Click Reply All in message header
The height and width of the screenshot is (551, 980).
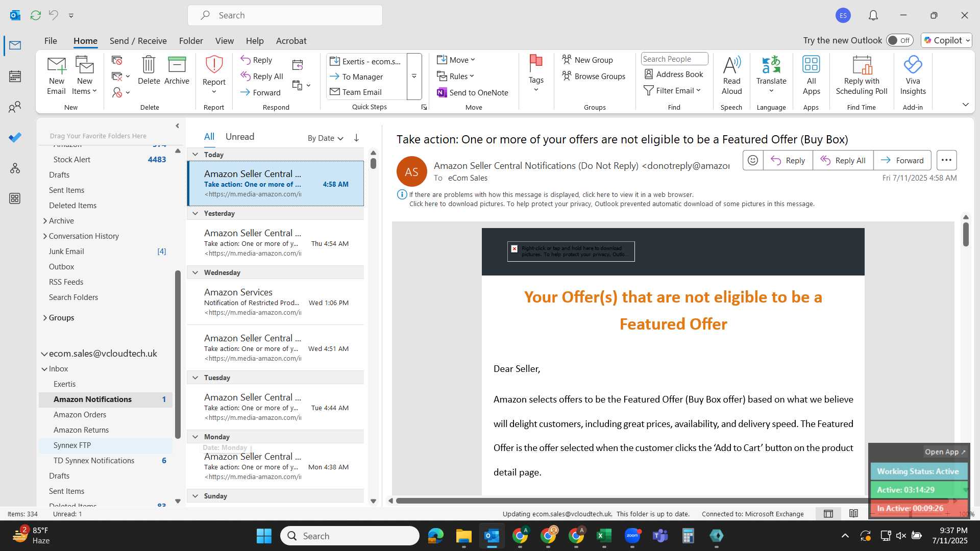point(843,160)
